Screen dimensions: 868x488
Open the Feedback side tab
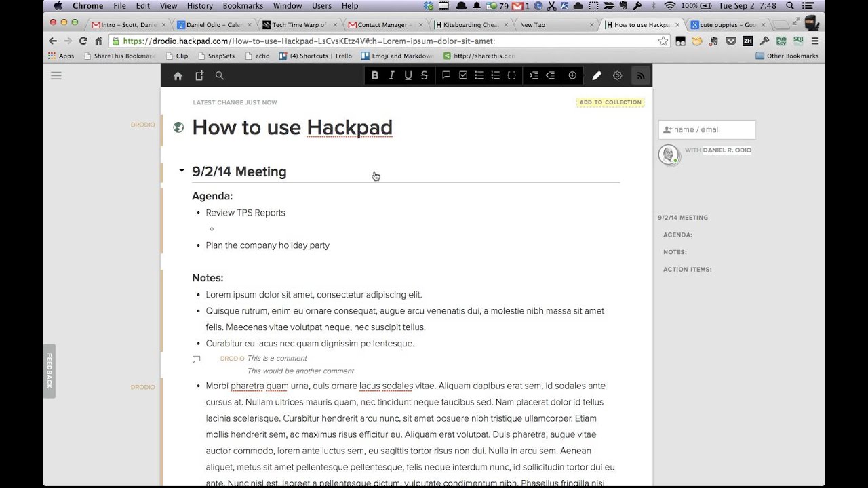49,371
